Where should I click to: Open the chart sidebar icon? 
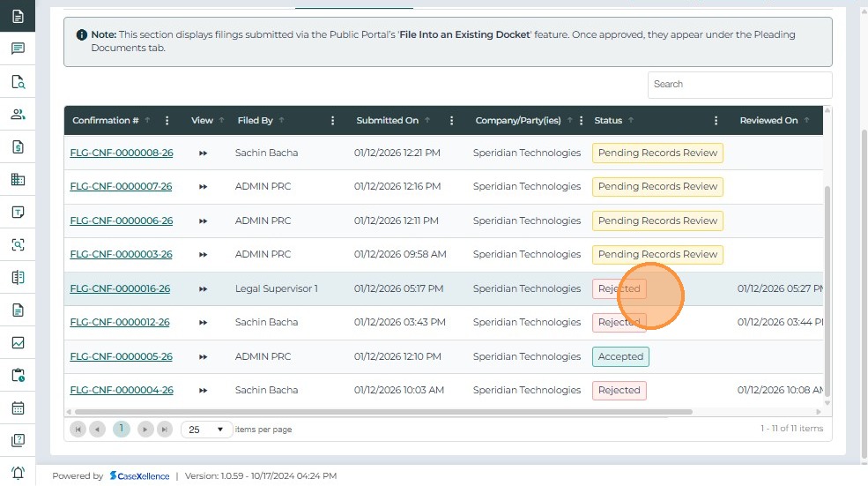point(18,342)
